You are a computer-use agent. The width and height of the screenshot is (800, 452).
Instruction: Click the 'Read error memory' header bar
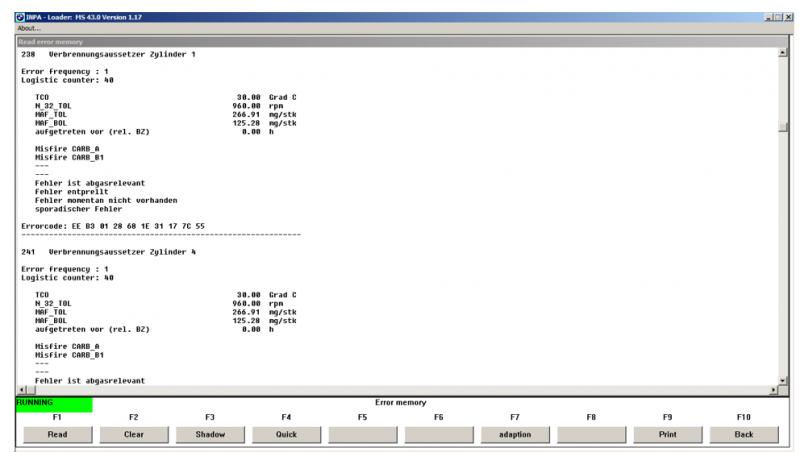click(402, 42)
